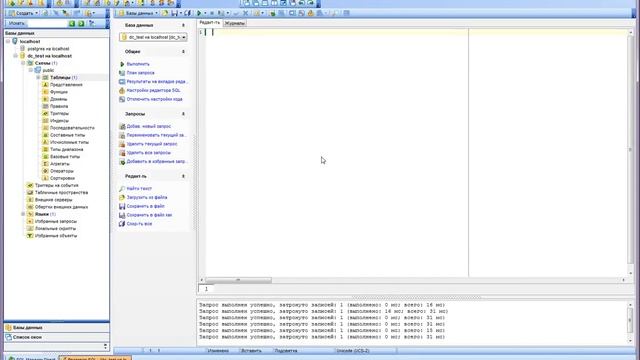Viewport: 640px width, 360px height.
Task: Select Избранные запросы tree item
Action: [56, 221]
